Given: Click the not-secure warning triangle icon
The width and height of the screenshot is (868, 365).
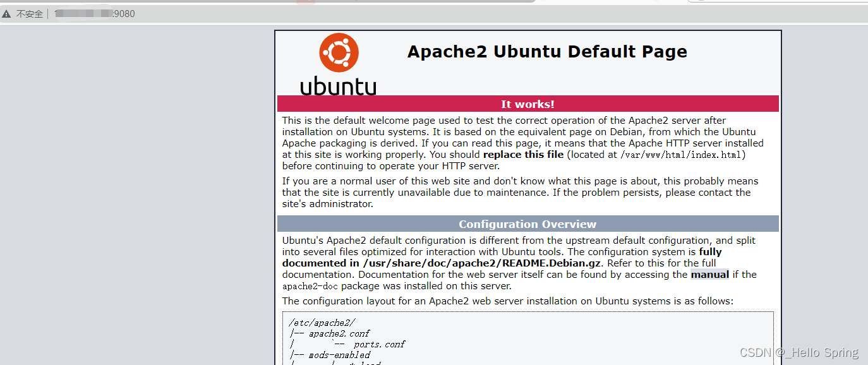Looking at the screenshot, I should 7,14.
